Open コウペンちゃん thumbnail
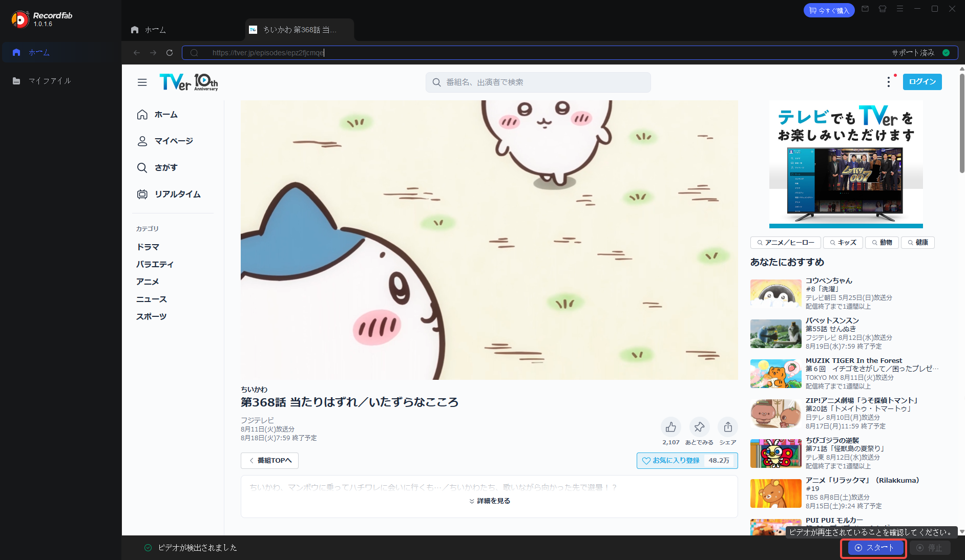 point(775,294)
